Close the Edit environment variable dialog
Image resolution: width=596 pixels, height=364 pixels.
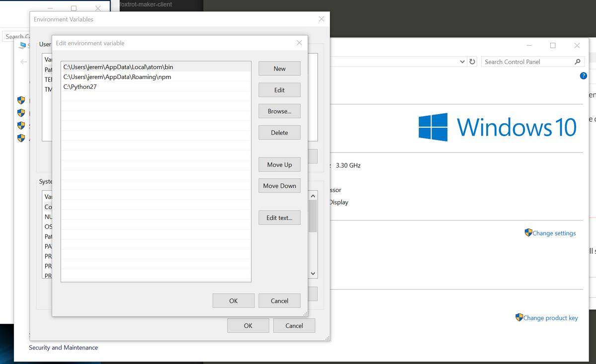[299, 43]
